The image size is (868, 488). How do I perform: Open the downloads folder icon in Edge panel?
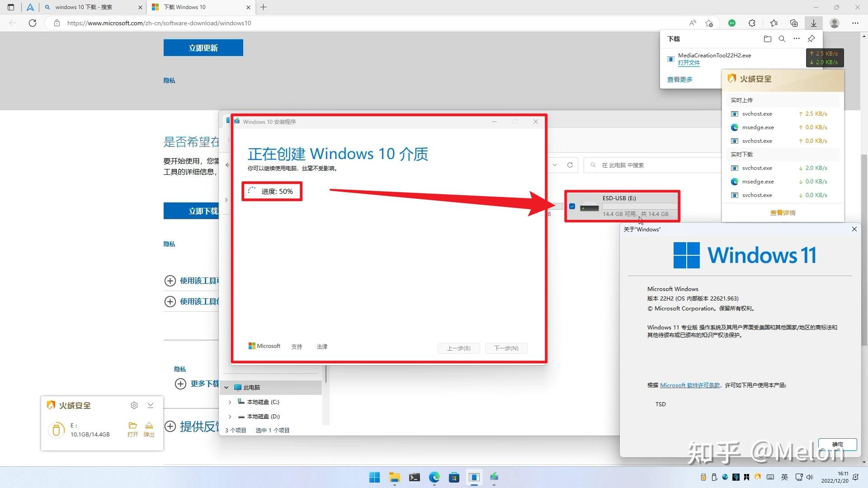[x=767, y=39]
